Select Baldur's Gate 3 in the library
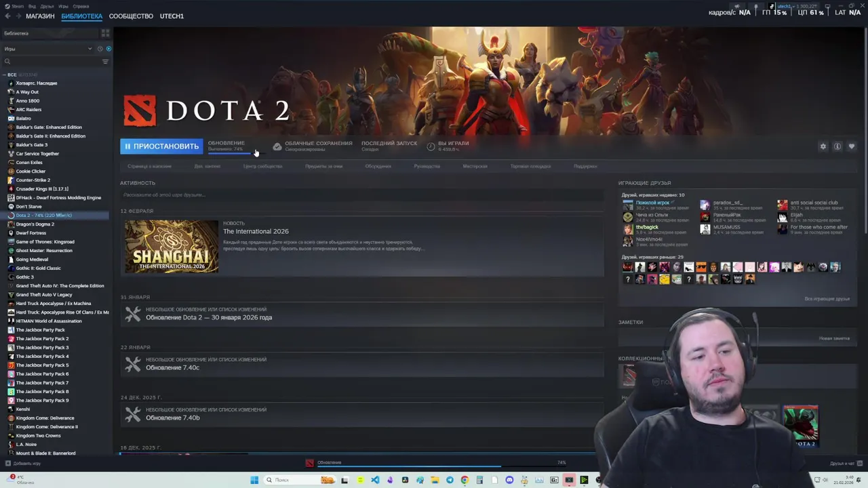868x488 pixels. pos(31,145)
